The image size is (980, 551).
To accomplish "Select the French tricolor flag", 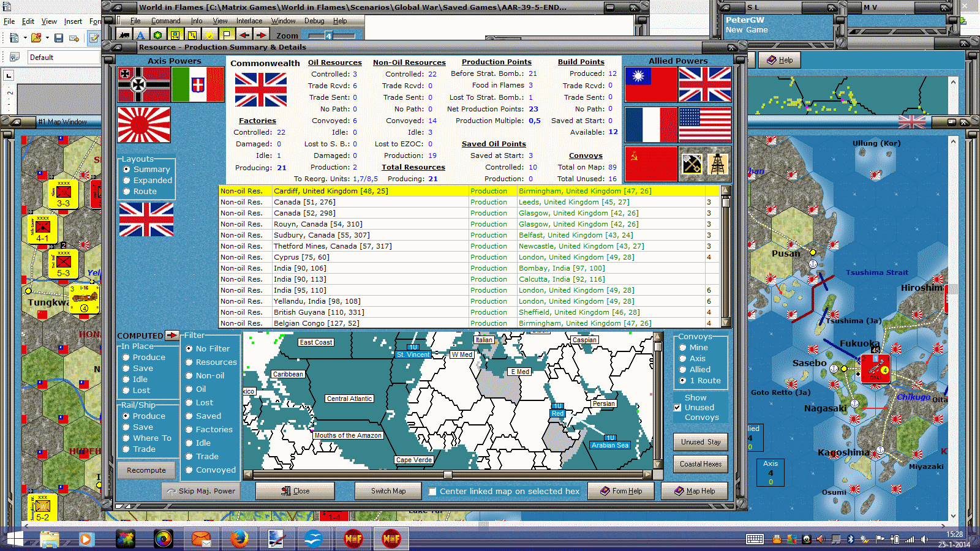I will coord(651,124).
